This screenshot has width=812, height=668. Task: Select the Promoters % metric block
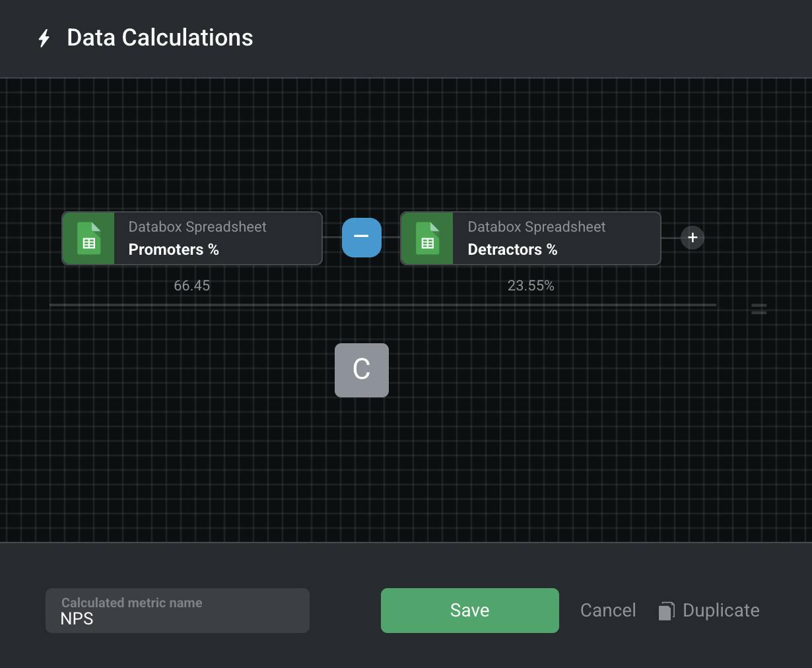click(x=192, y=238)
